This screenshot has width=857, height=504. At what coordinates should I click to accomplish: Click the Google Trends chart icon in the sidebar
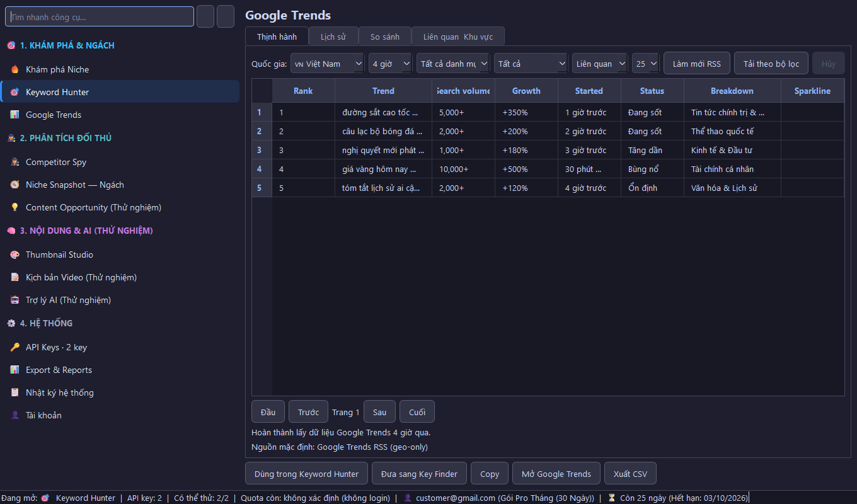[x=15, y=115]
